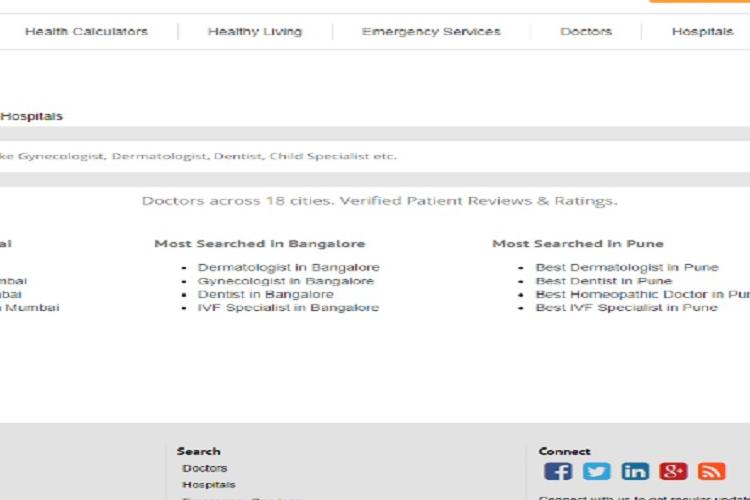Open IVF Specialist in Bangalore link
The width and height of the screenshot is (750, 500).
(288, 308)
